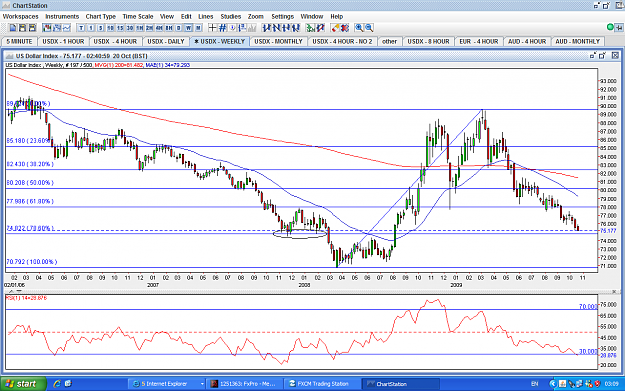Set time scale to 10 minutes
This screenshot has height=391, width=625.
click(110, 28)
